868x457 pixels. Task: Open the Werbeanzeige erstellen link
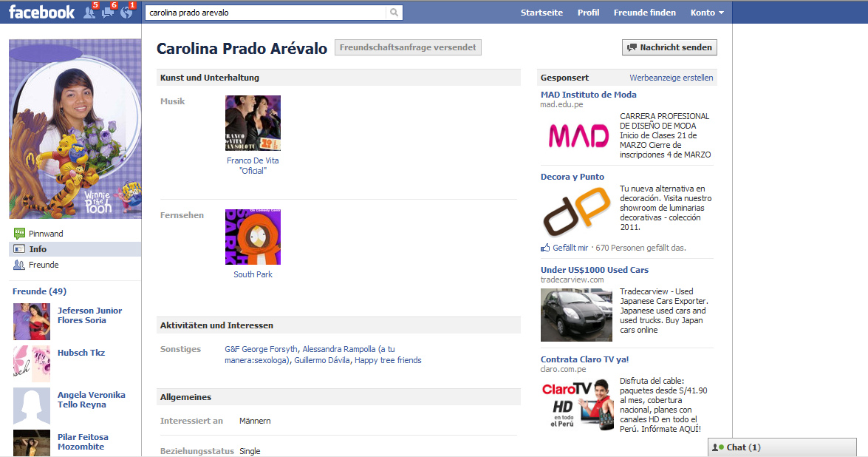[671, 78]
